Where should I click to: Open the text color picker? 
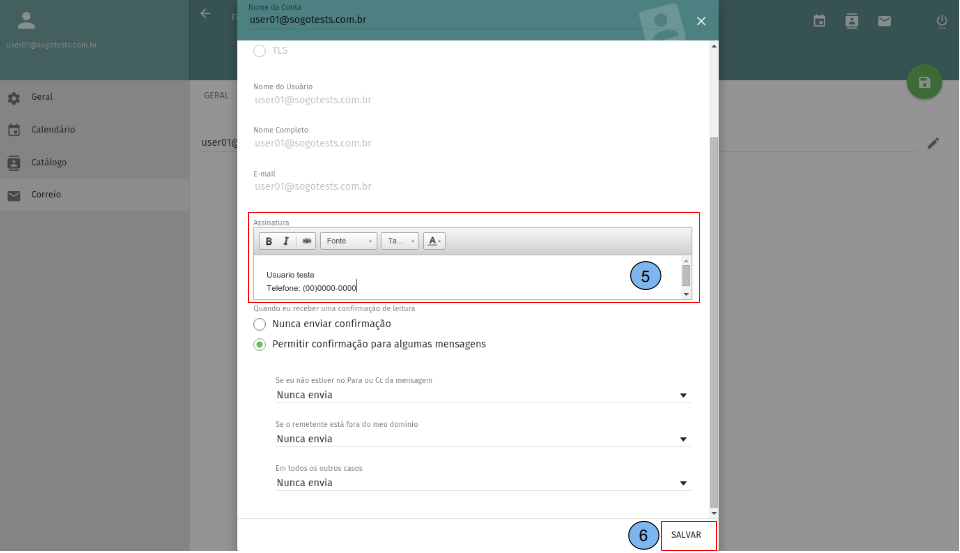pos(434,241)
